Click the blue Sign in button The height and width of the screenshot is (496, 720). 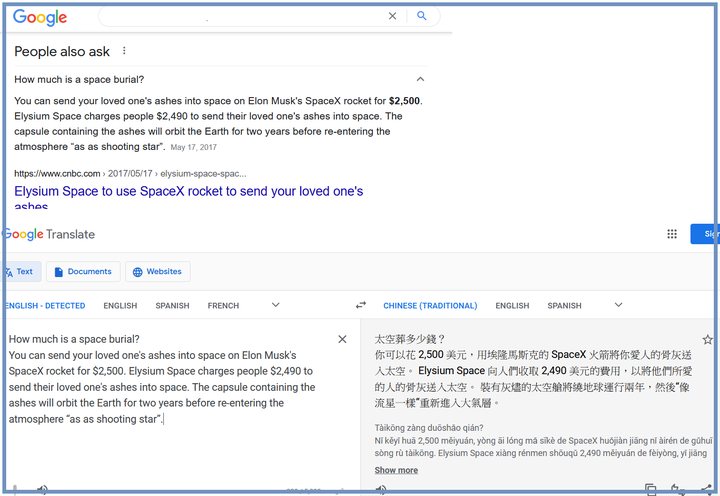click(705, 234)
